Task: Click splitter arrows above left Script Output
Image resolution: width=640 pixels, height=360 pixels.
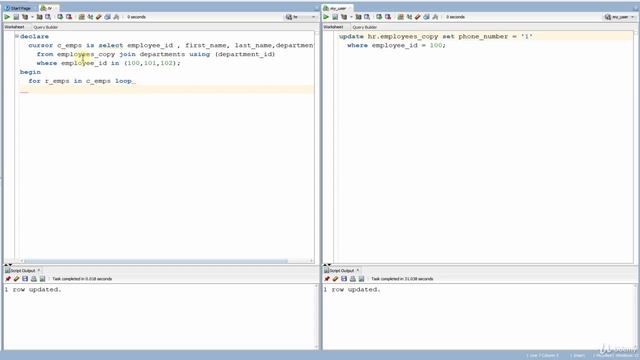Action: [8, 265]
